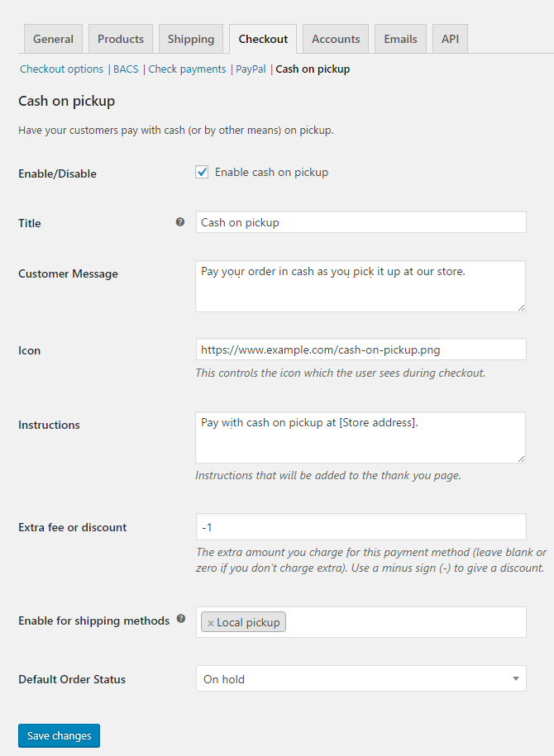Switch to the General tab
Viewport: 554px width, 756px height.
pos(54,39)
